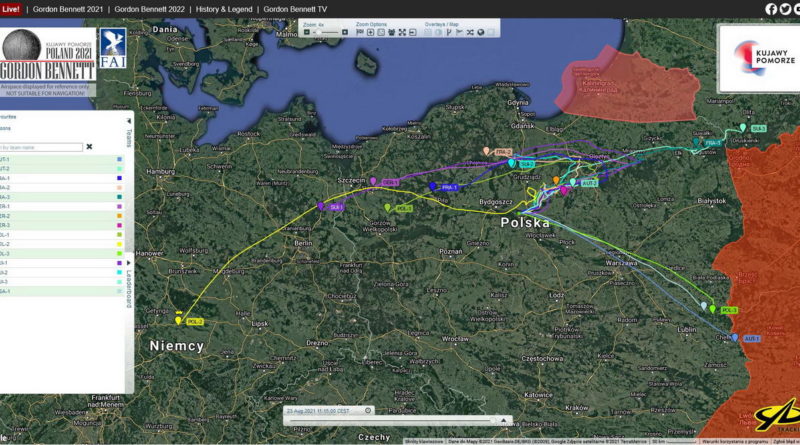The image size is (800, 445).
Task: Open the Gordon Bennett 2021 menu item
Action: tap(70, 8)
